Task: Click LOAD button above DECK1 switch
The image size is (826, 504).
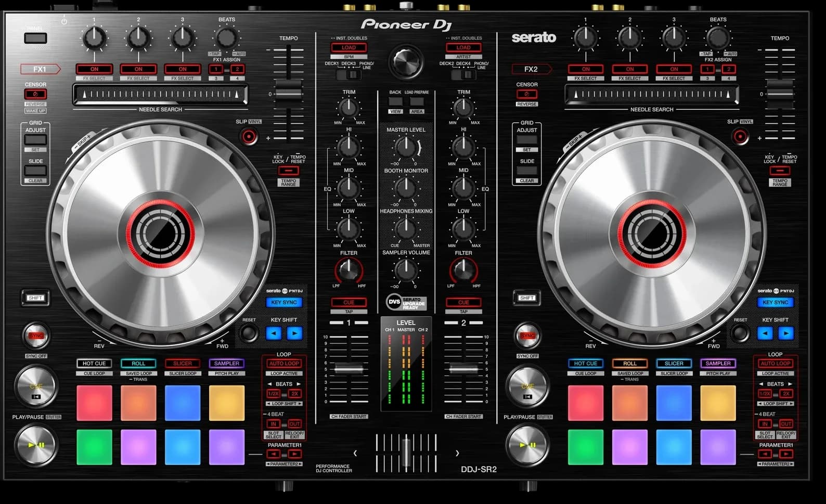Action: [x=349, y=47]
